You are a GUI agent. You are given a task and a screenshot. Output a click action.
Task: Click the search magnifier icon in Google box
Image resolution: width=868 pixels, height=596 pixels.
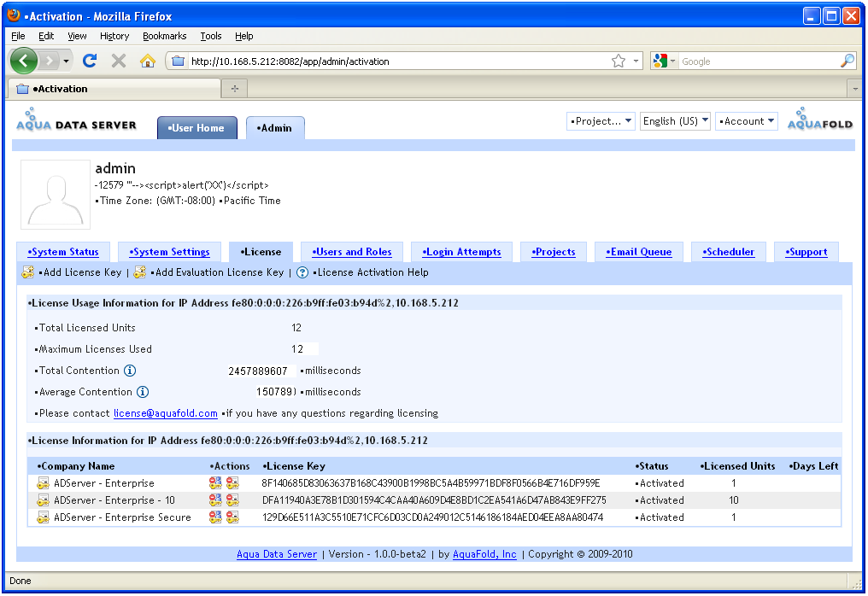click(x=847, y=61)
